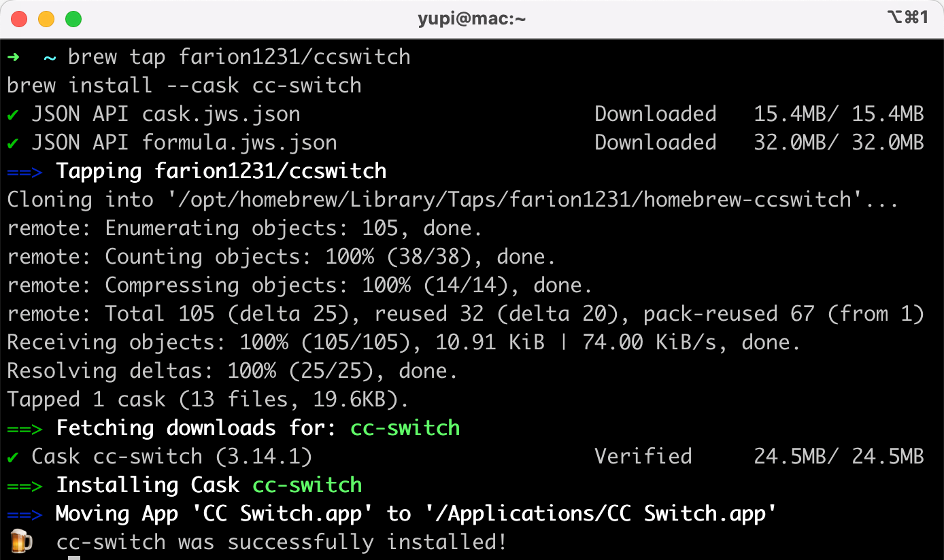Click the green prompt arrow on first line

(13, 57)
